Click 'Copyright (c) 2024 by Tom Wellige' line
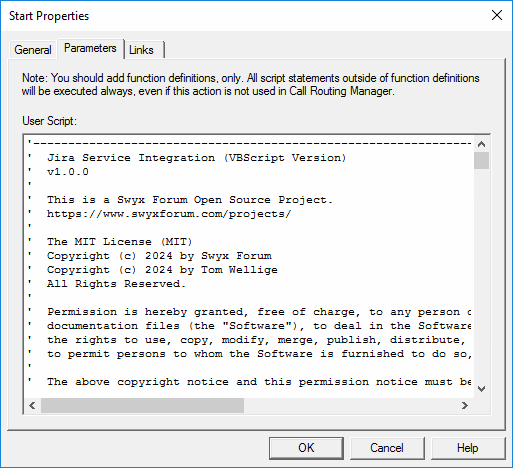Image resolution: width=513 pixels, height=468 pixels. [x=162, y=270]
